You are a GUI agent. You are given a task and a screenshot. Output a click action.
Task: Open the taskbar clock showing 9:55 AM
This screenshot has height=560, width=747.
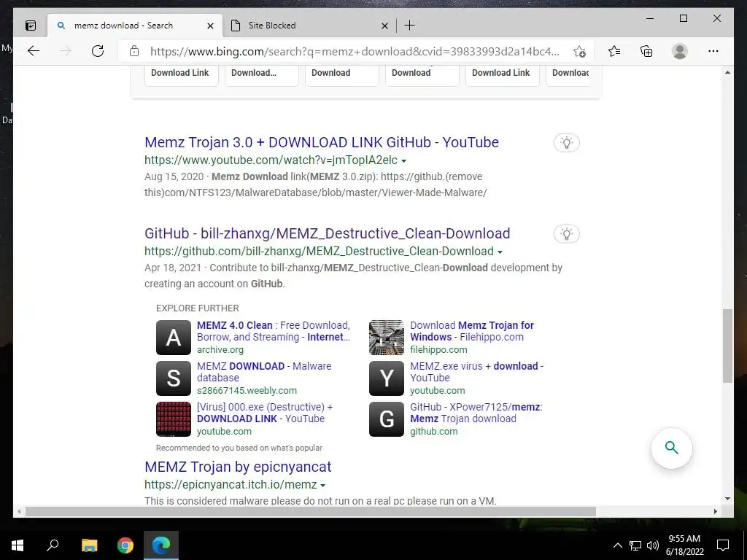684,545
